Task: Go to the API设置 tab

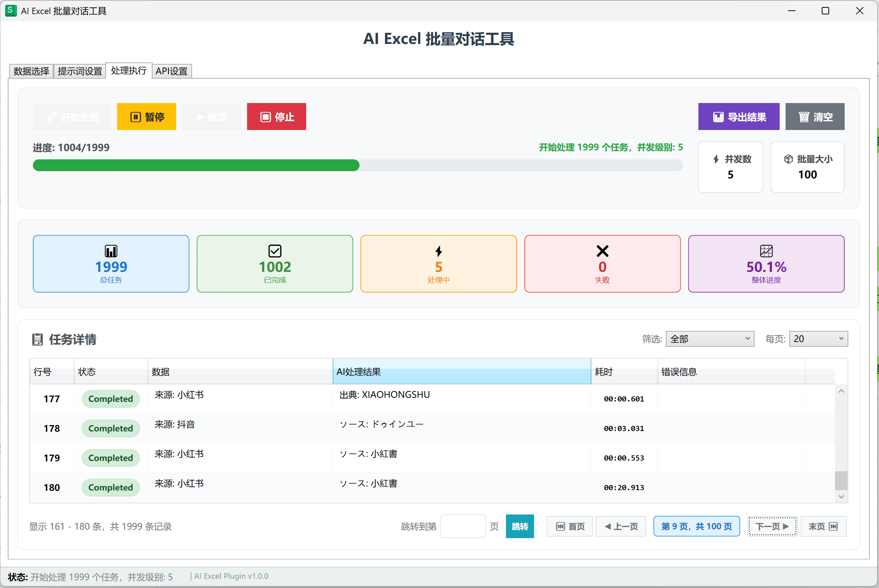Action: pos(171,71)
